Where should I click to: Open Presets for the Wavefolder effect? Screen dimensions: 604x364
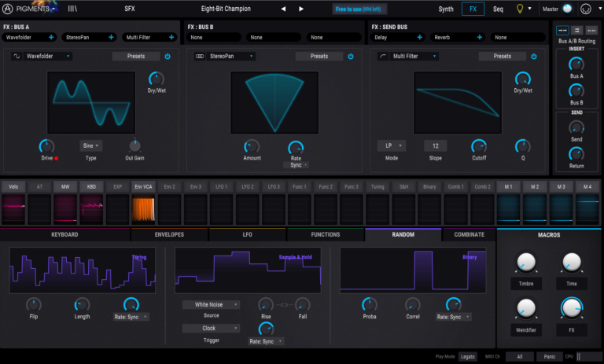135,57
